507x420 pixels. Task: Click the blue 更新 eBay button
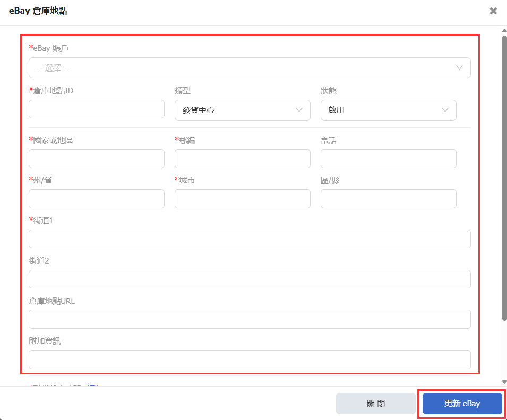pyautogui.click(x=462, y=404)
